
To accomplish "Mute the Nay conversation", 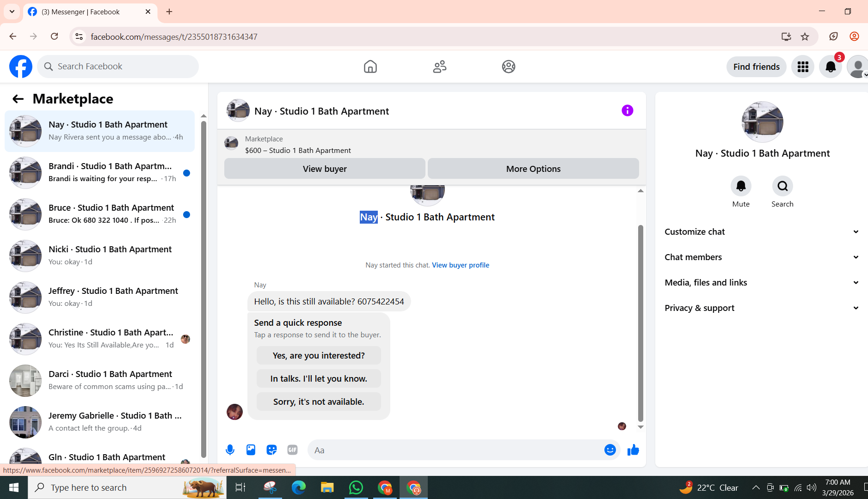I will tap(741, 186).
